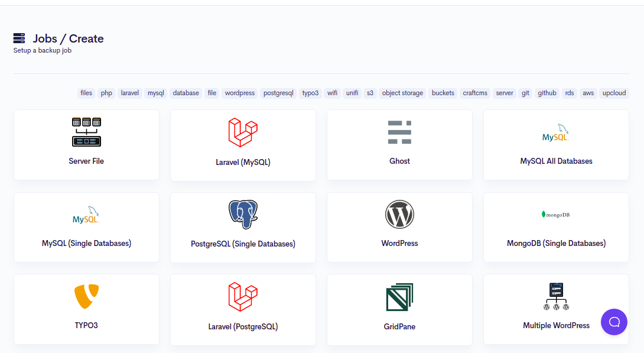644x353 pixels.
Task: Click the MySQL All Databases dolphin logo
Action: click(556, 132)
